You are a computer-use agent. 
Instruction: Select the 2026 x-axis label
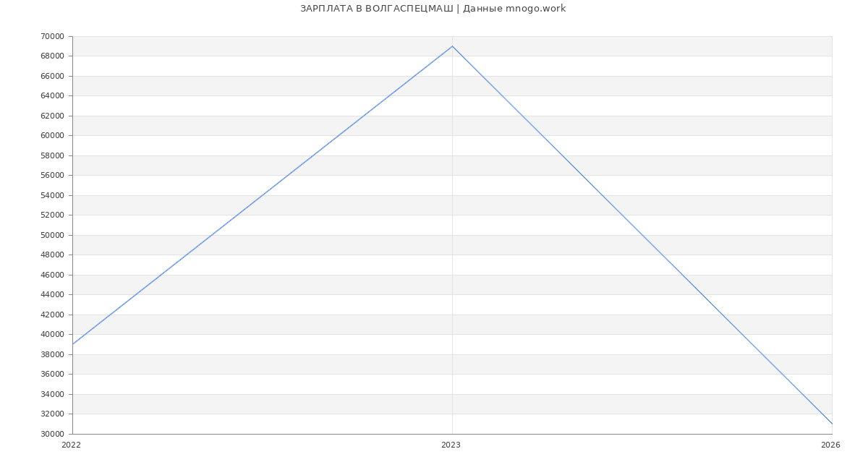point(830,445)
